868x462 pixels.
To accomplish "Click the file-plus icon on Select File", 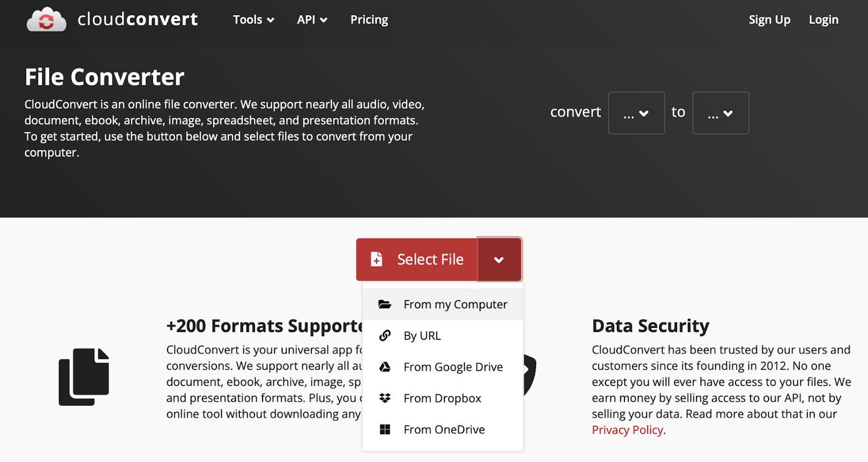I will [376, 260].
